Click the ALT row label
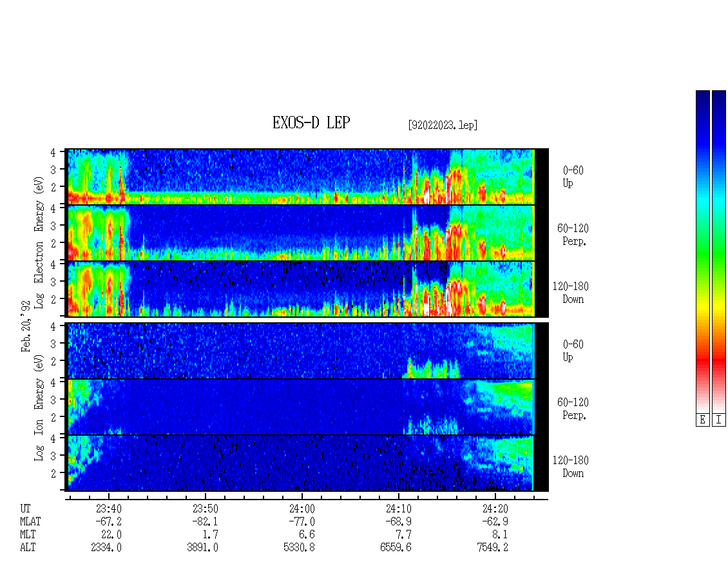The width and height of the screenshot is (728, 564). pos(28,548)
